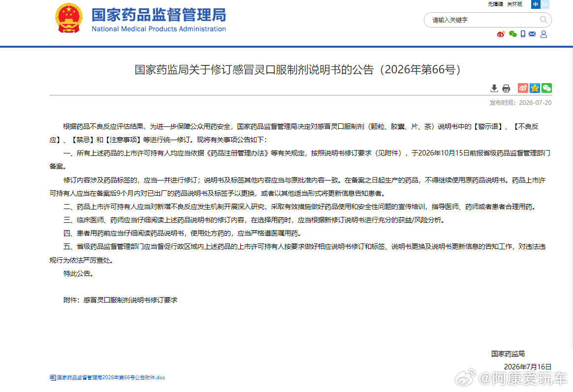This screenshot has height=392, width=573.
Task: Click the 发布时间：2026-07-20 text
Action: [520, 103]
